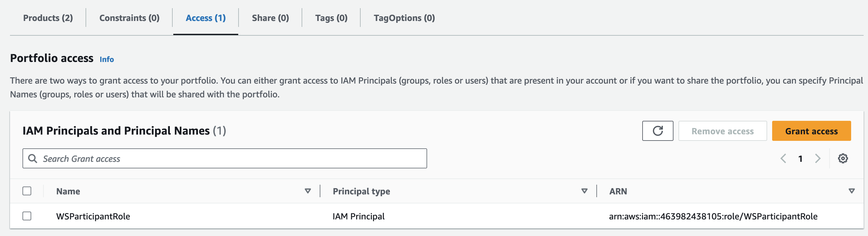
Task: Click the Grant access button
Action: [811, 131]
